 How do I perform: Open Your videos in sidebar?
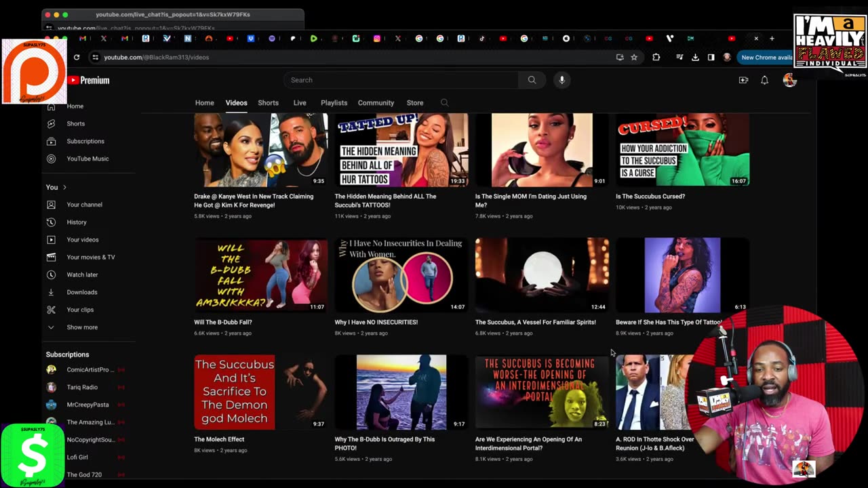point(82,240)
